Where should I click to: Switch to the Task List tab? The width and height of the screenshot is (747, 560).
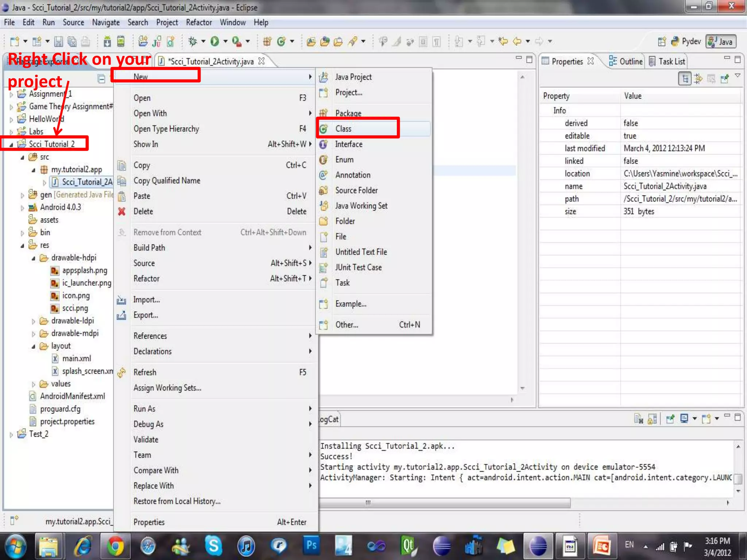667,61
